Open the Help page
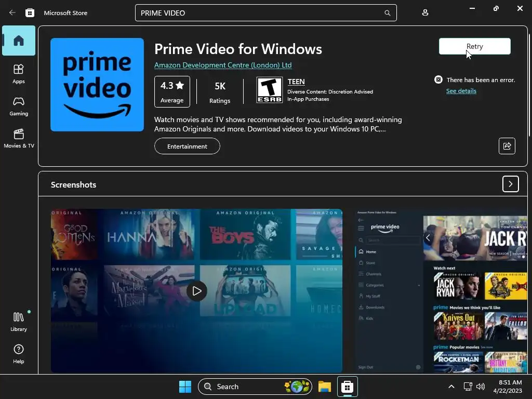Image resolution: width=532 pixels, height=399 pixels. (19, 354)
